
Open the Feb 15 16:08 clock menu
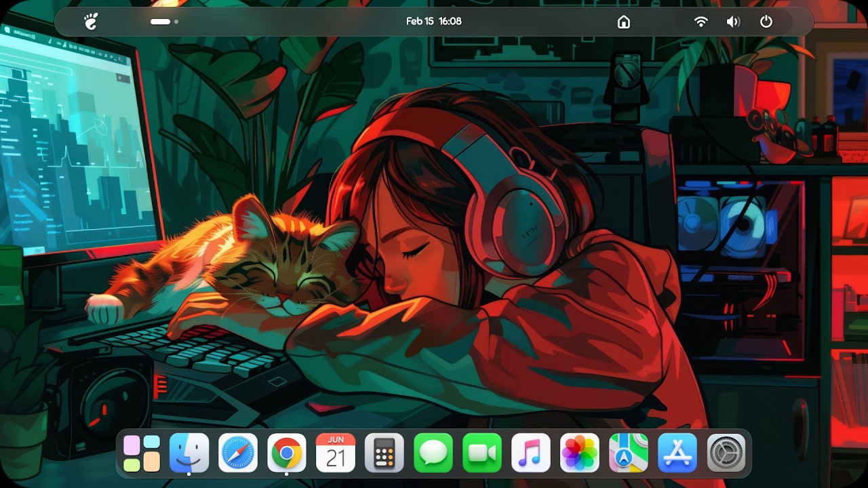[x=434, y=21]
